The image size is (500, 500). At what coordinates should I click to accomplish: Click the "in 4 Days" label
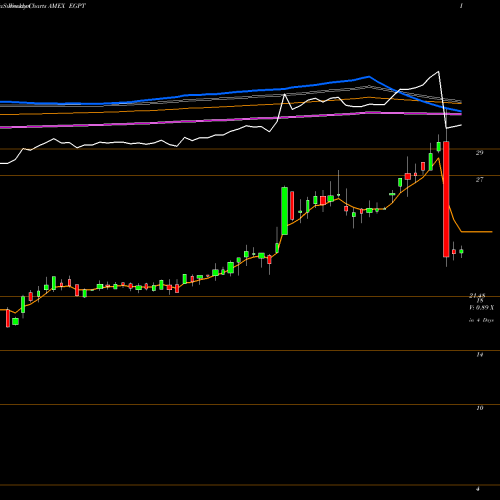click(481, 320)
